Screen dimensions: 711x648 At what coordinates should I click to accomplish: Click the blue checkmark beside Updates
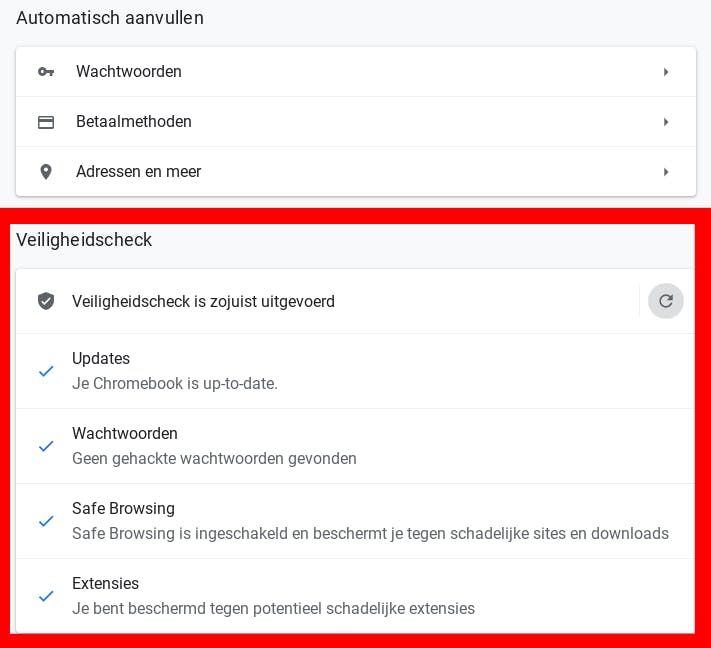point(46,371)
